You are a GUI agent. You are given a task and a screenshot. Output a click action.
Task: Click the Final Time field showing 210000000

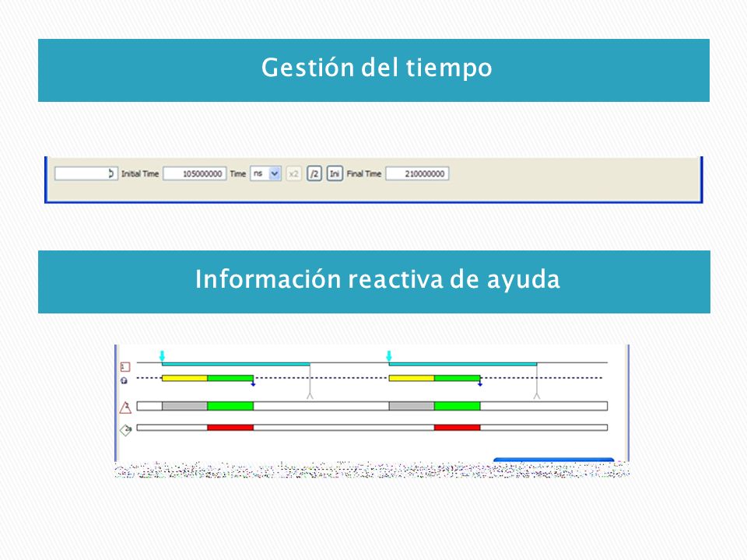(417, 173)
